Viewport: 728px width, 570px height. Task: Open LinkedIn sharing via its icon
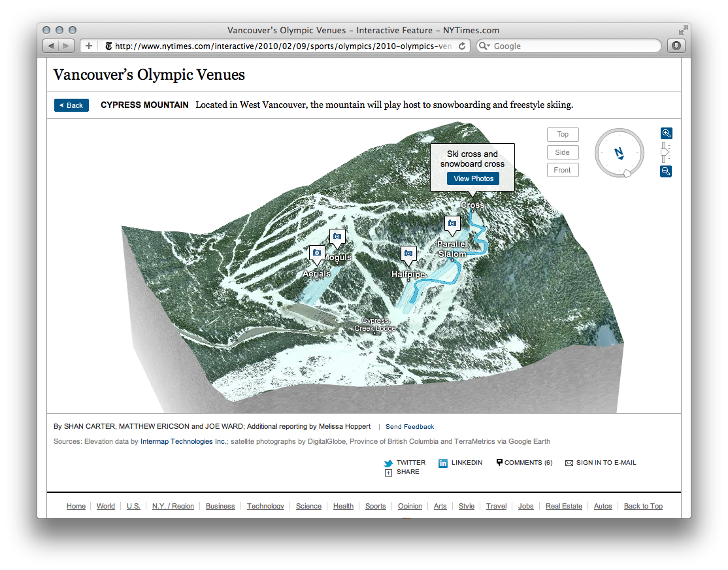pos(442,463)
